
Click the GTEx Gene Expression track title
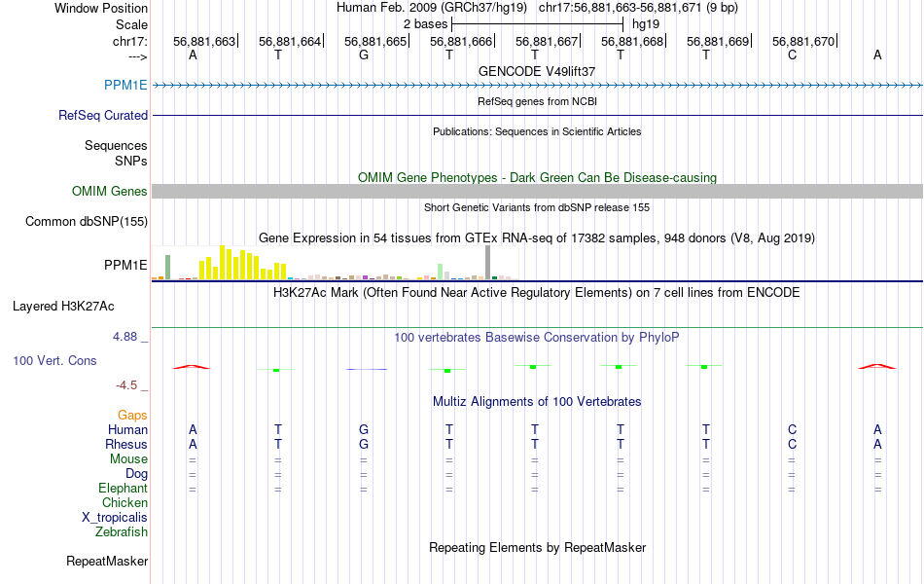(x=537, y=238)
